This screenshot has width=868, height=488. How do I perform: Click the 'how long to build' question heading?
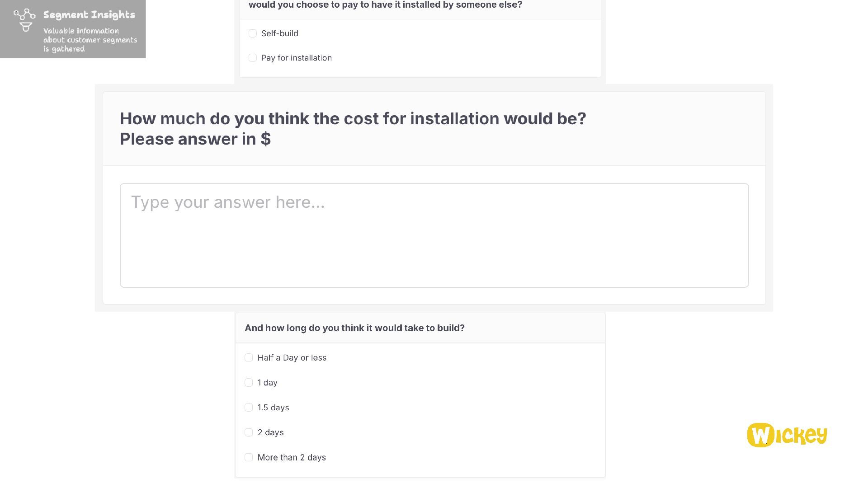[354, 328]
